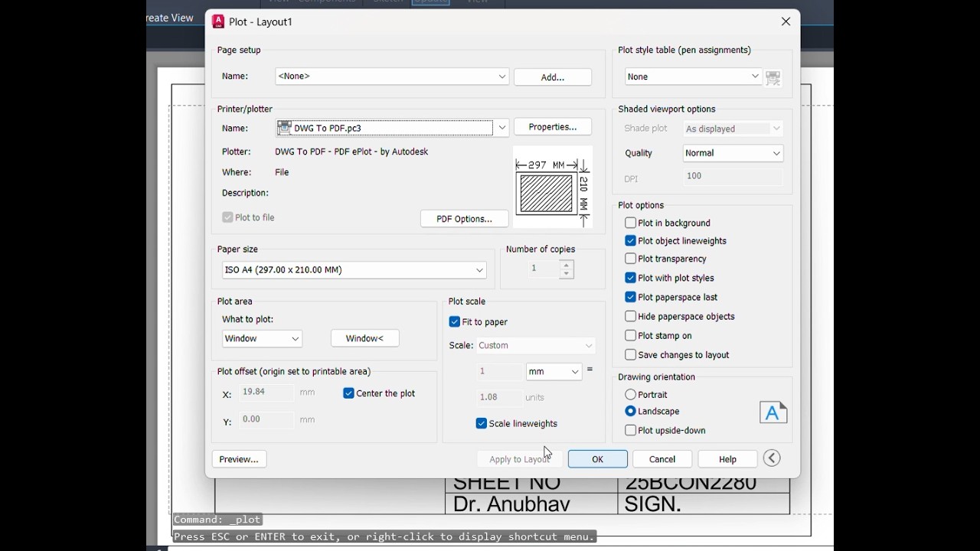Click the Window< button
The image size is (980, 551).
click(x=365, y=338)
